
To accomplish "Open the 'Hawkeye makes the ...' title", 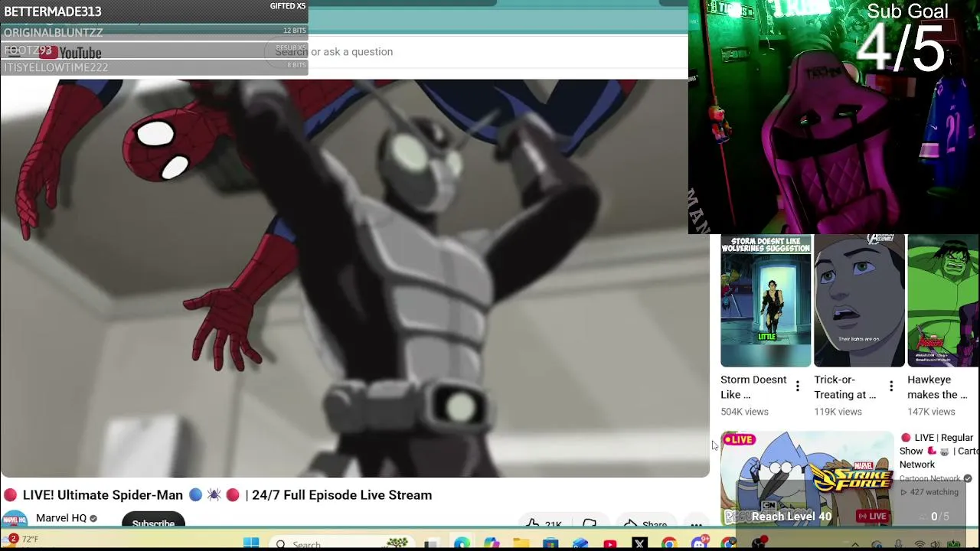I will click(938, 387).
